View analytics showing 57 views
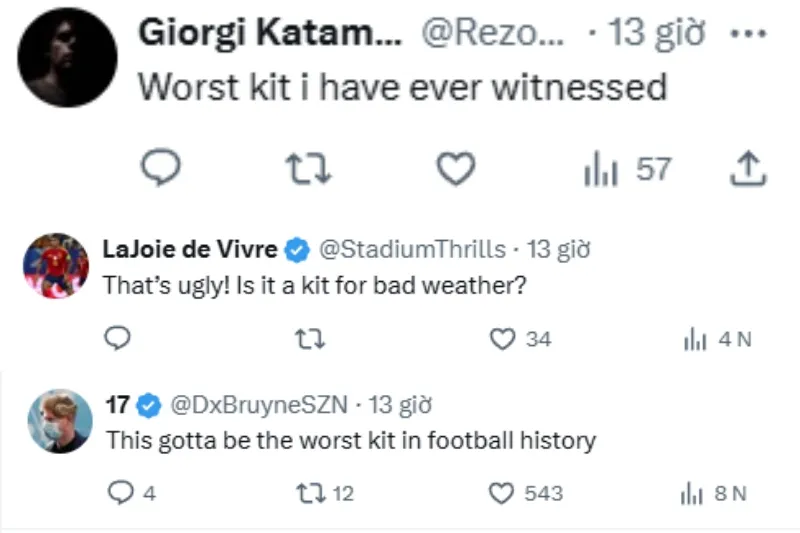Screen dimensions: 800x533 coord(627,169)
